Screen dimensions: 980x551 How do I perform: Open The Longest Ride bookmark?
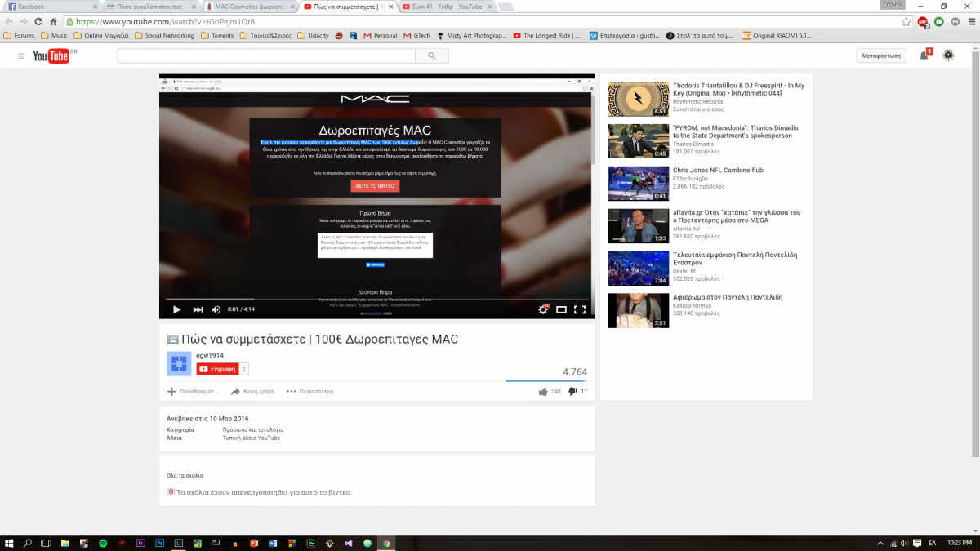546,36
